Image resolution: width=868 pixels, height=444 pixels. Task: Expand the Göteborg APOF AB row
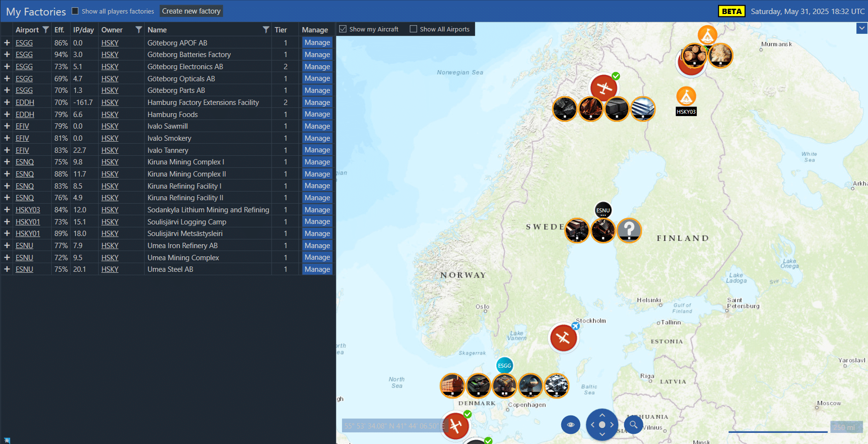click(7, 43)
